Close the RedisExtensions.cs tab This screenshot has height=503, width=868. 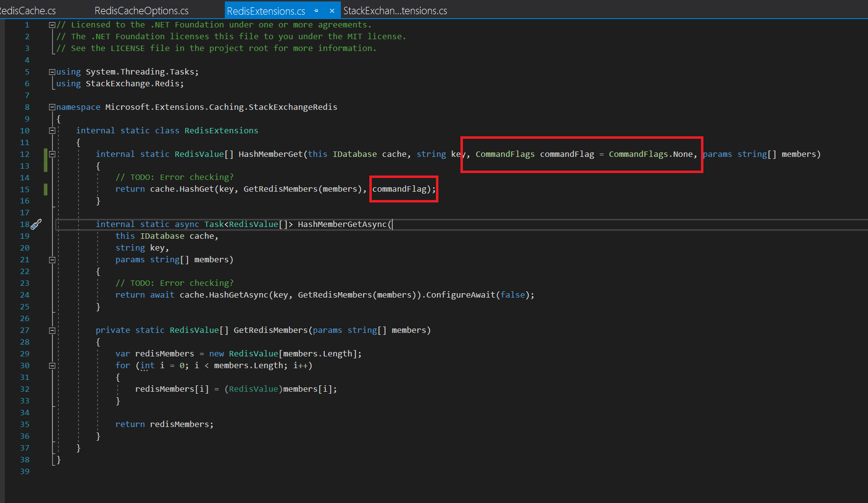332,10
